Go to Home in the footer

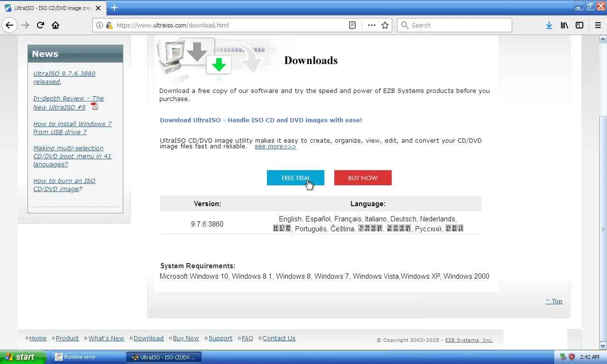pos(38,338)
